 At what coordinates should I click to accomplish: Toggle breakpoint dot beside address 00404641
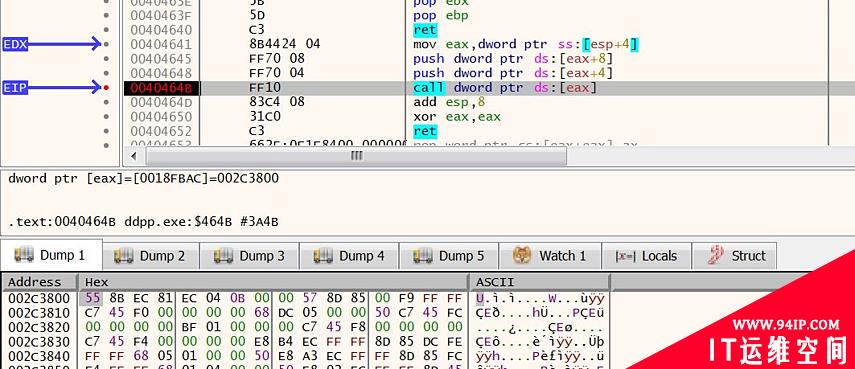[x=106, y=44]
